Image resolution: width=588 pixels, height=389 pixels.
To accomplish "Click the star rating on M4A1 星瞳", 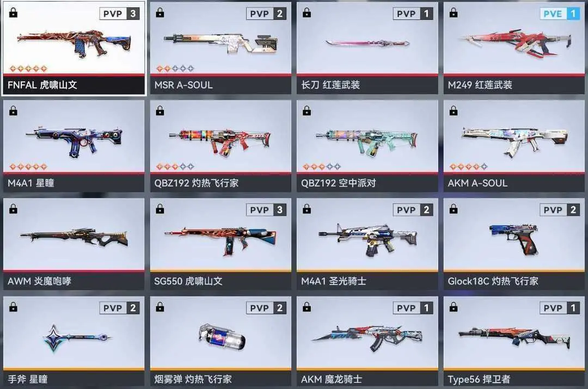I will click(x=28, y=166).
